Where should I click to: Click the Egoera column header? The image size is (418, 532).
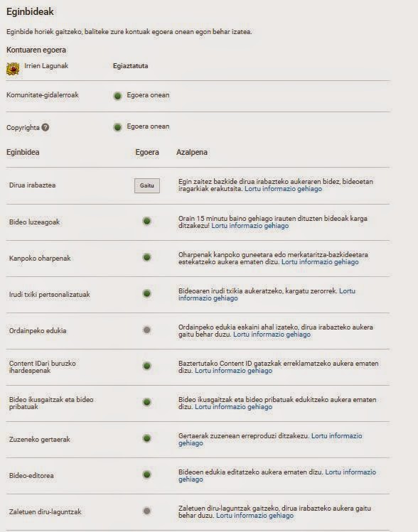[147, 152]
